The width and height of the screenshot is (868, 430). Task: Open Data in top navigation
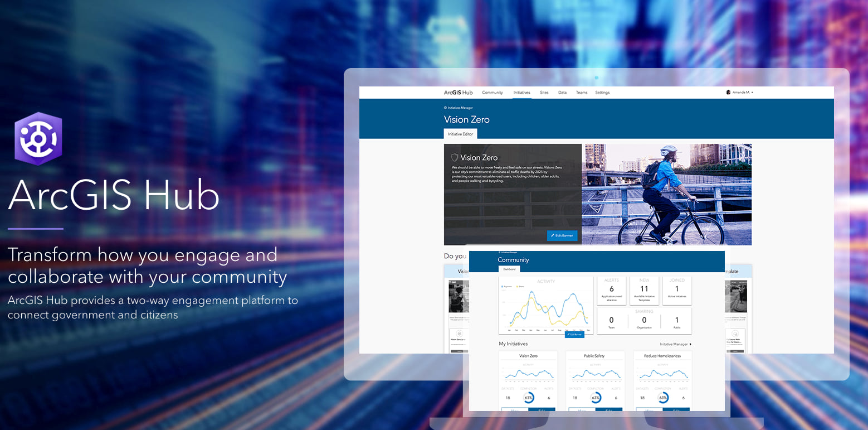[563, 93]
